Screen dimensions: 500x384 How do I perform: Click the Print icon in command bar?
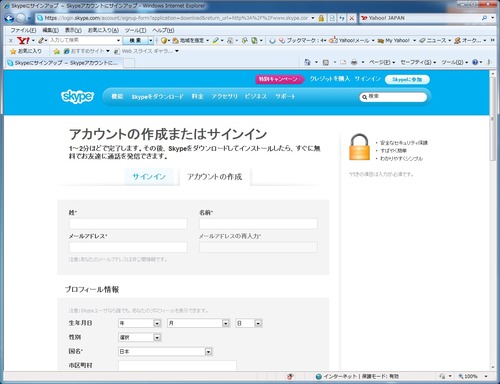[x=354, y=62]
